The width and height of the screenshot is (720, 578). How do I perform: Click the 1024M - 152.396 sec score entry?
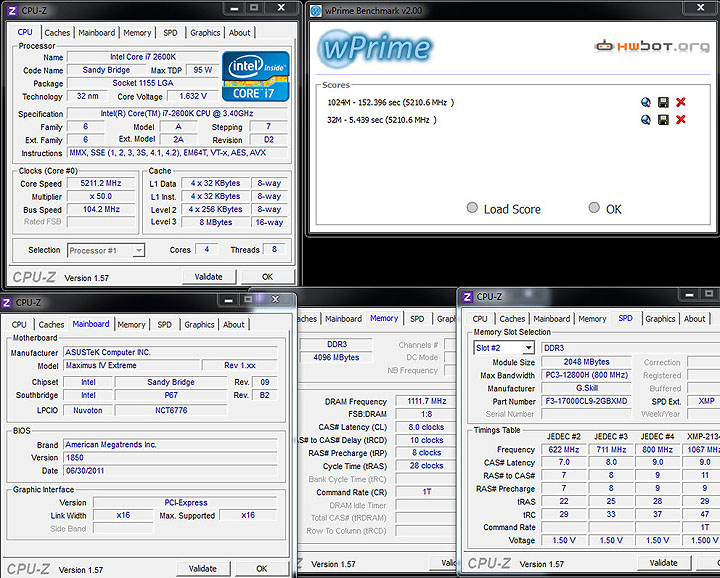(391, 102)
